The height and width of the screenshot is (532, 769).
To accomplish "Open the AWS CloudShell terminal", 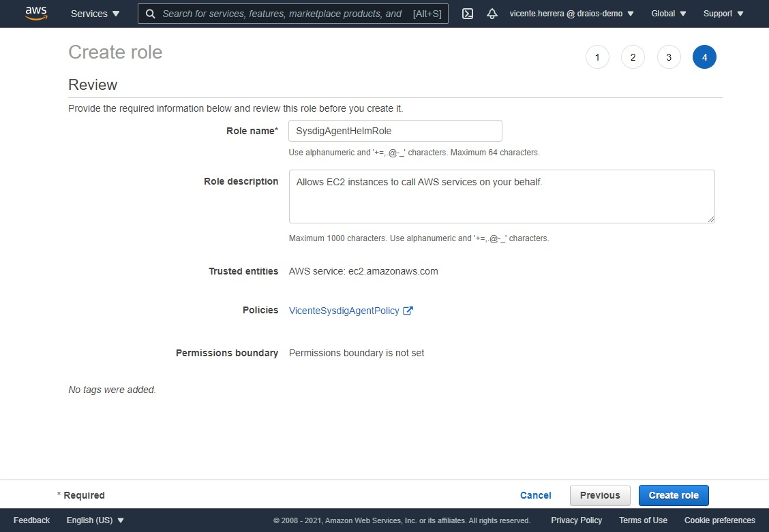I will pyautogui.click(x=468, y=14).
